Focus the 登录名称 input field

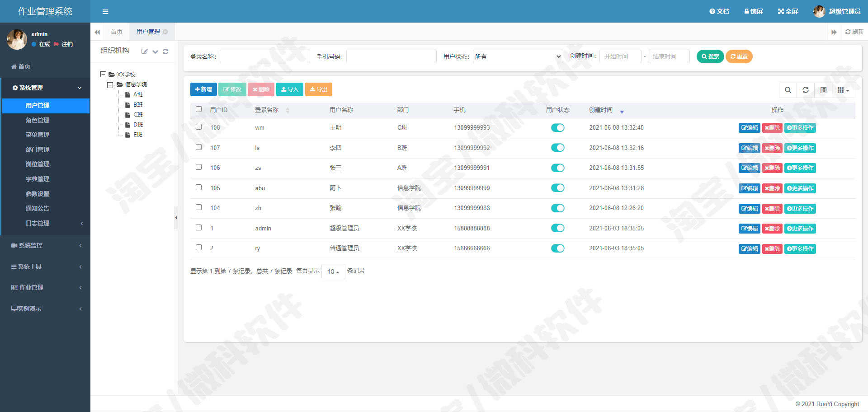264,56
